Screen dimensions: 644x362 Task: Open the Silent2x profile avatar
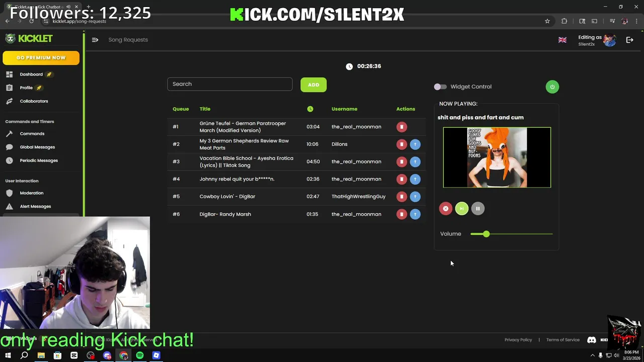[610, 40]
